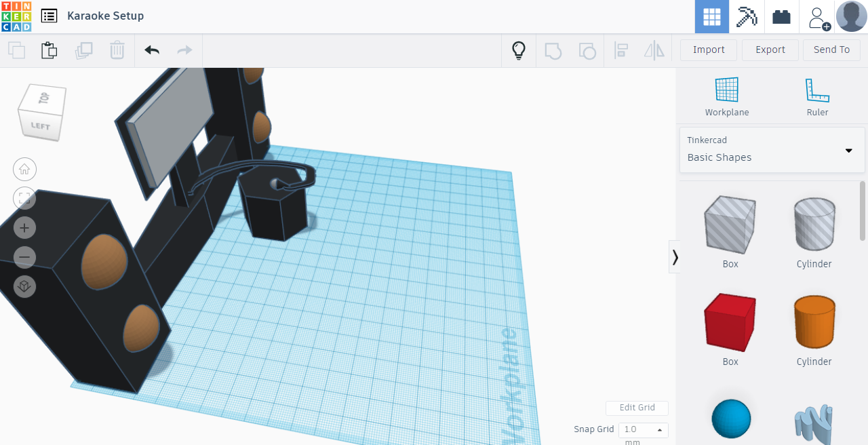This screenshot has height=445, width=868.
Task: Toggle orthographic perspective view cube icon
Action: point(25,286)
